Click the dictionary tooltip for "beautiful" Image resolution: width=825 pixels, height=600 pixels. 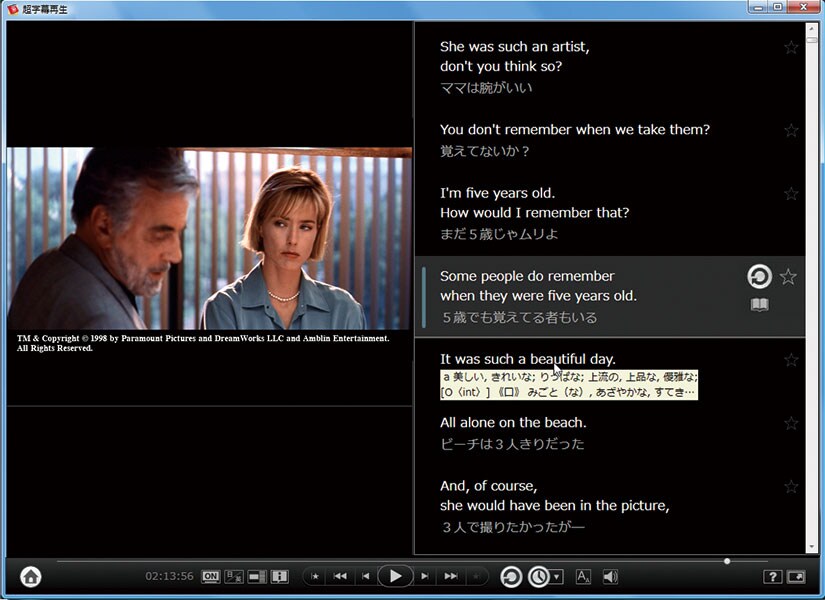click(569, 385)
